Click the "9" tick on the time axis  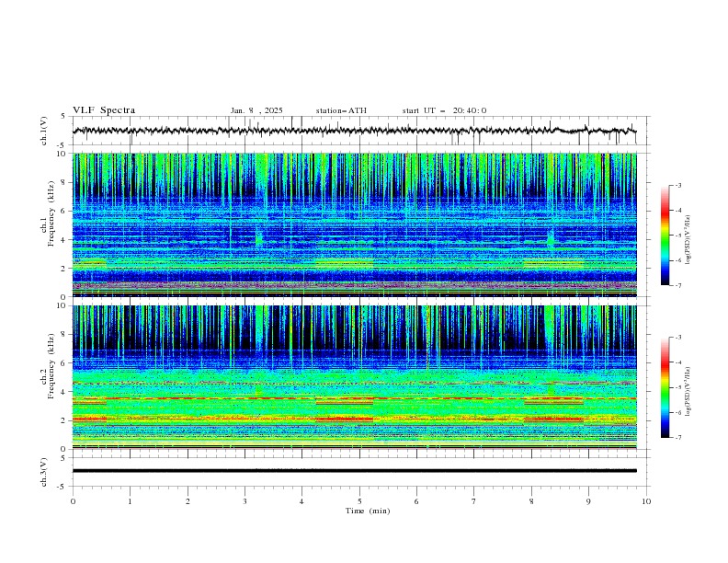pos(588,501)
